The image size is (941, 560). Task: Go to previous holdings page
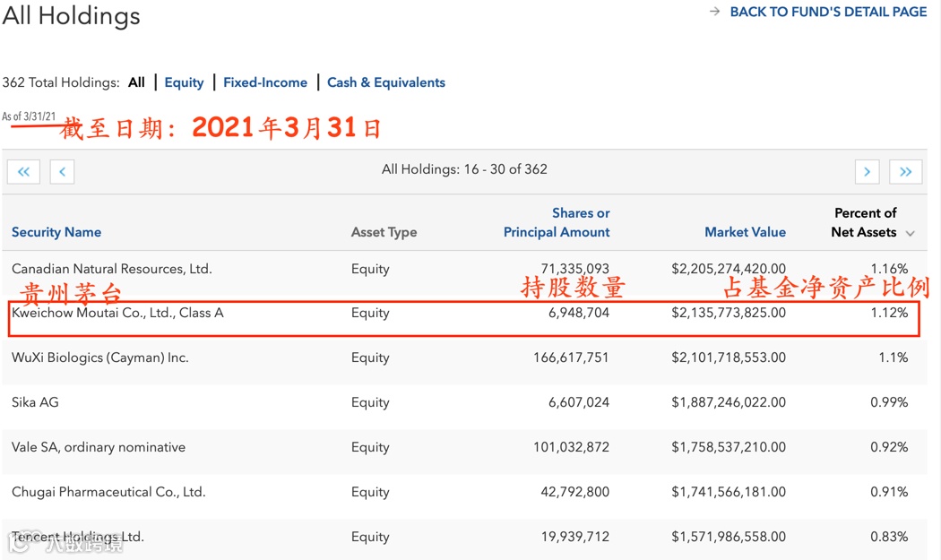click(x=62, y=171)
